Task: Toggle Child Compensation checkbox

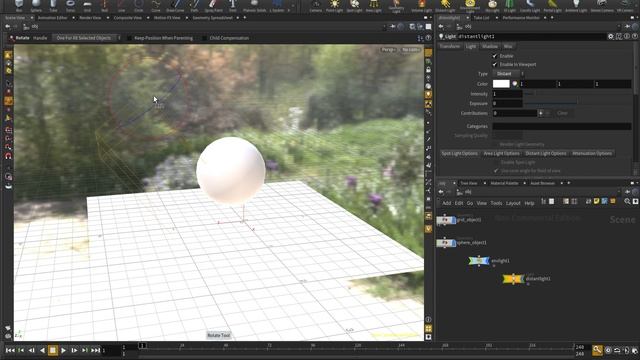Action: pyautogui.click(x=204, y=38)
